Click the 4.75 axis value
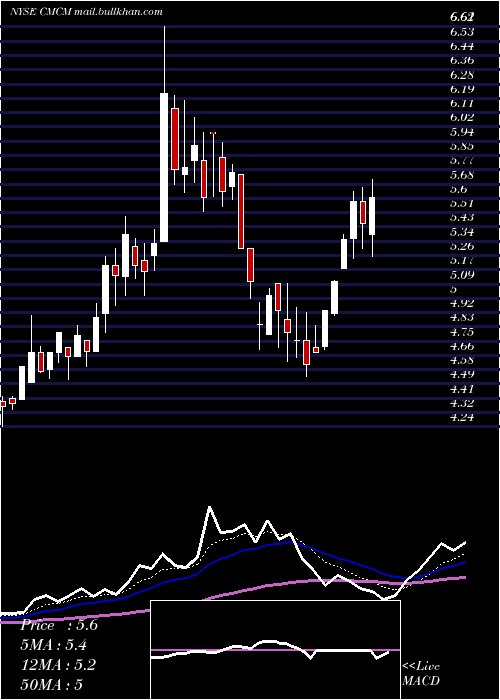The image size is (500, 700). 462,332
